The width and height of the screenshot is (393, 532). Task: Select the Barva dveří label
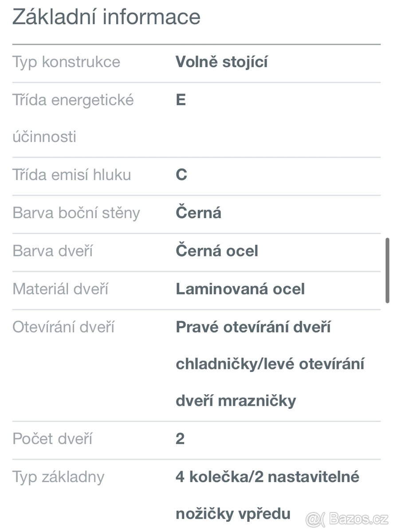coord(53,251)
